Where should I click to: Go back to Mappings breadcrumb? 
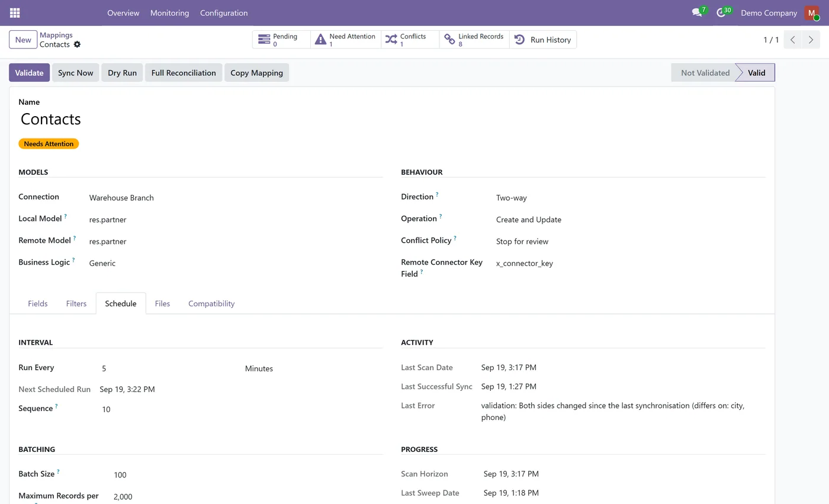(x=56, y=35)
